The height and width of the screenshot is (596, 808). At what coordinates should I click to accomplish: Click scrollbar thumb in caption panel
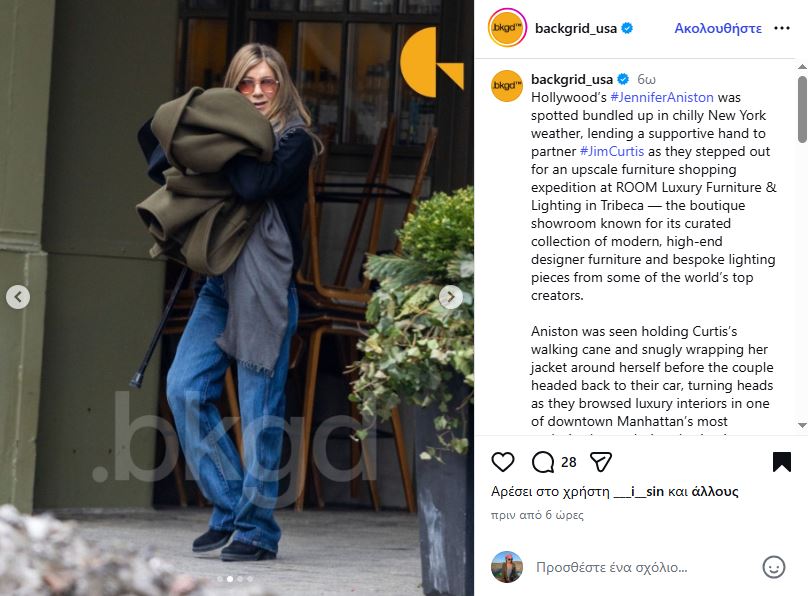click(x=802, y=109)
